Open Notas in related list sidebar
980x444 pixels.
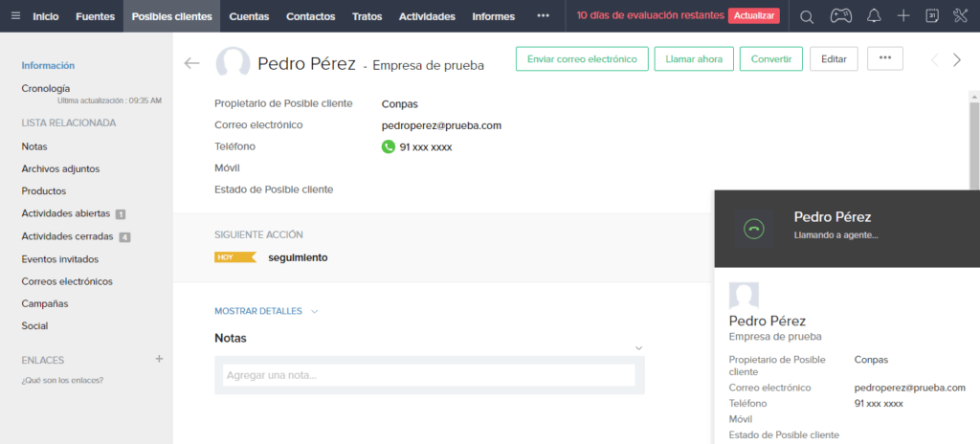pyautogui.click(x=34, y=146)
